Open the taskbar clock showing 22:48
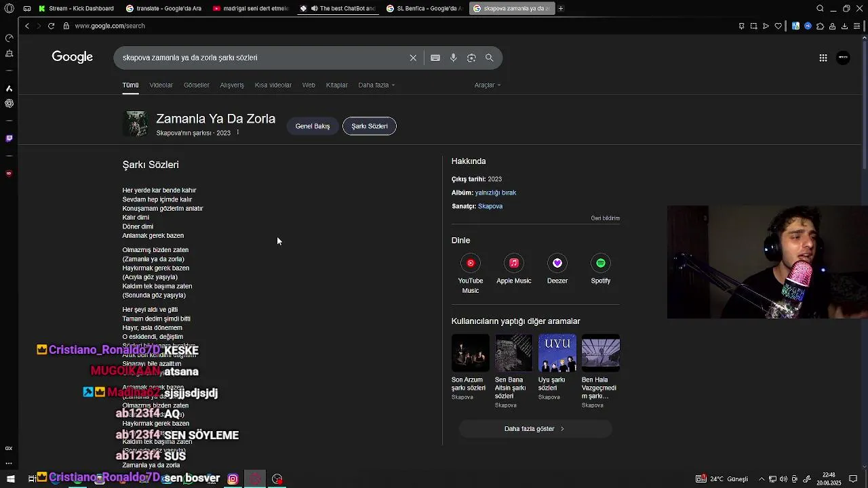 [x=829, y=479]
